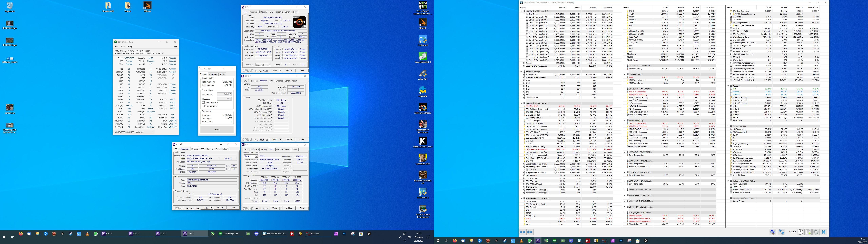Screen dimensions: 868x244
Task: Open Bench tab in CPU-Z SPD window
Action: pyautogui.click(x=287, y=149)
